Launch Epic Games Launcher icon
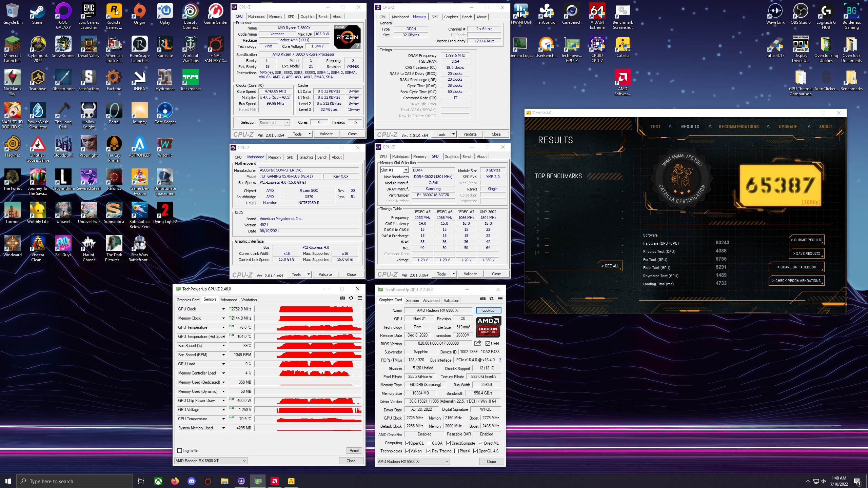Viewport: 868px width, 488px height. click(88, 16)
